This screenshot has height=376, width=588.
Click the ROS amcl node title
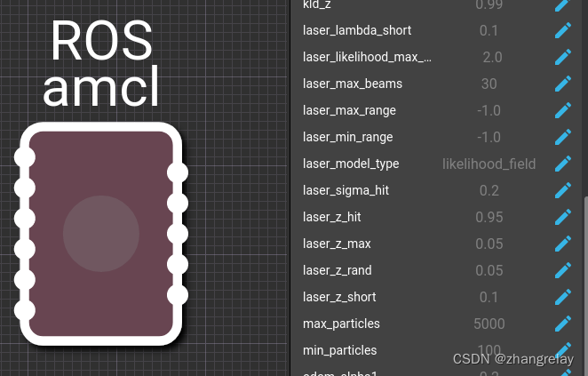coord(101,62)
